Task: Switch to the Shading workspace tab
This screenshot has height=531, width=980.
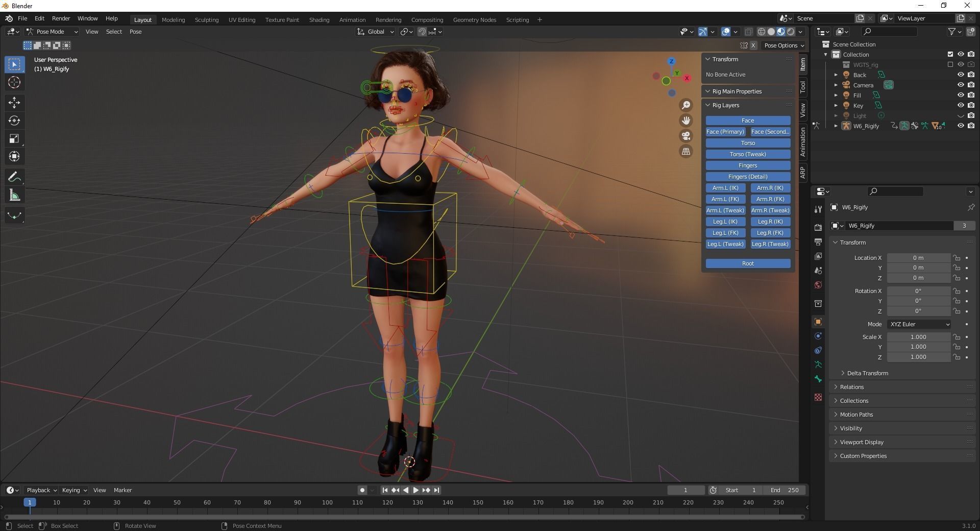Action: 319,20
